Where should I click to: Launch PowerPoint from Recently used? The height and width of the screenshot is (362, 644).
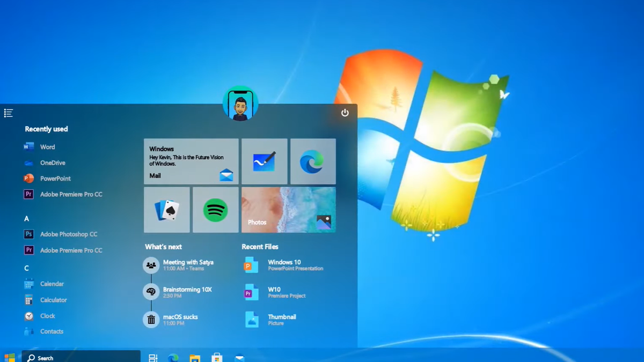coord(47,179)
